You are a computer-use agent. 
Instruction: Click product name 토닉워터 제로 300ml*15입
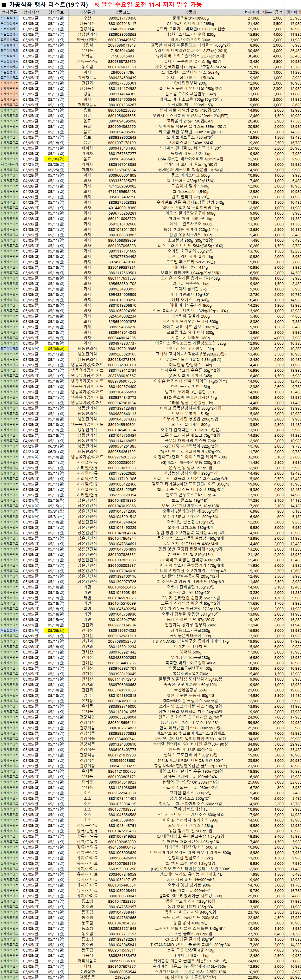pyautogui.click(x=191, y=105)
